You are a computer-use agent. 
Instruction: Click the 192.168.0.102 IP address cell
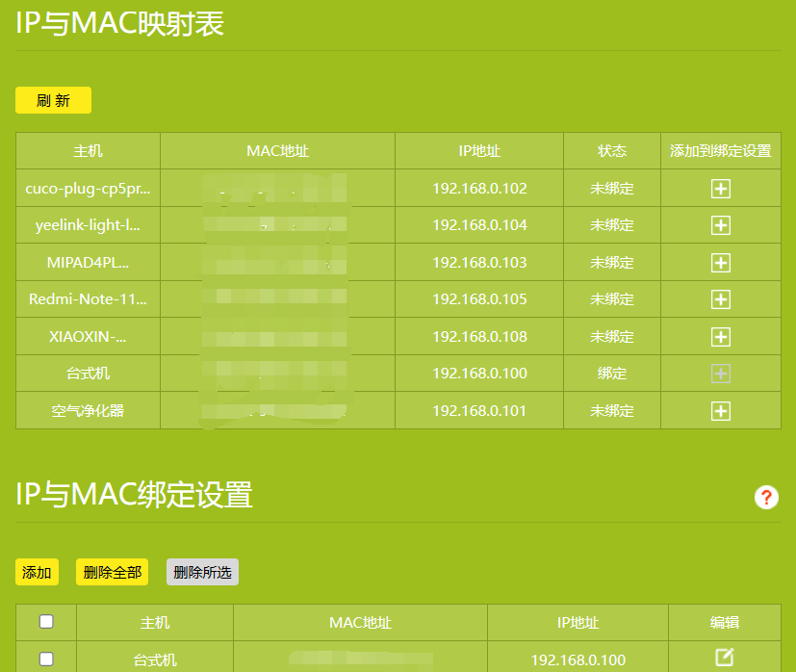[x=479, y=188]
